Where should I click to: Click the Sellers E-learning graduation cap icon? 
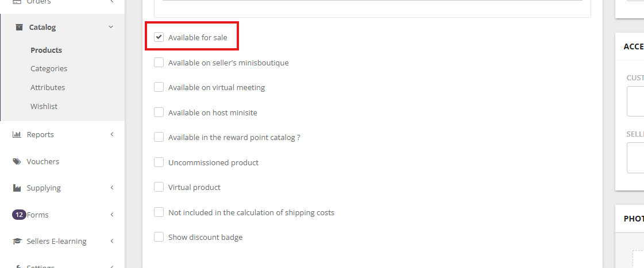(17, 241)
